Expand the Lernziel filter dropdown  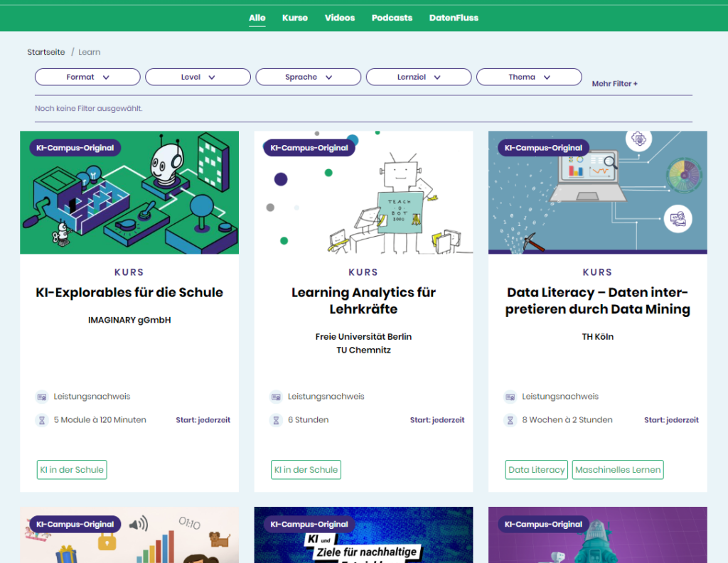coord(419,77)
